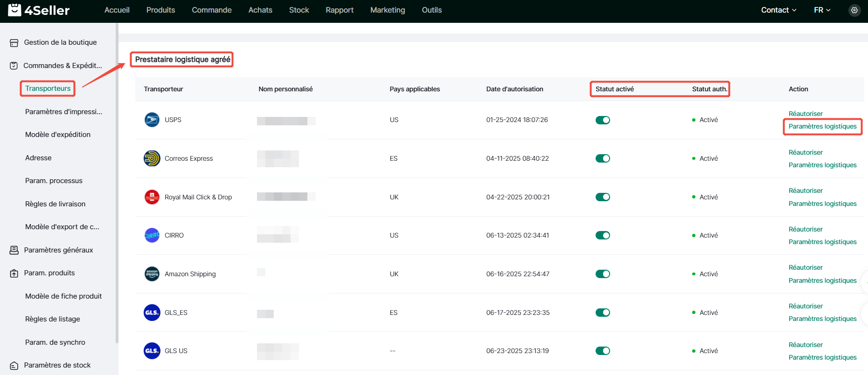The height and width of the screenshot is (375, 868).
Task: Open Adresse sidebar item
Action: [38, 158]
